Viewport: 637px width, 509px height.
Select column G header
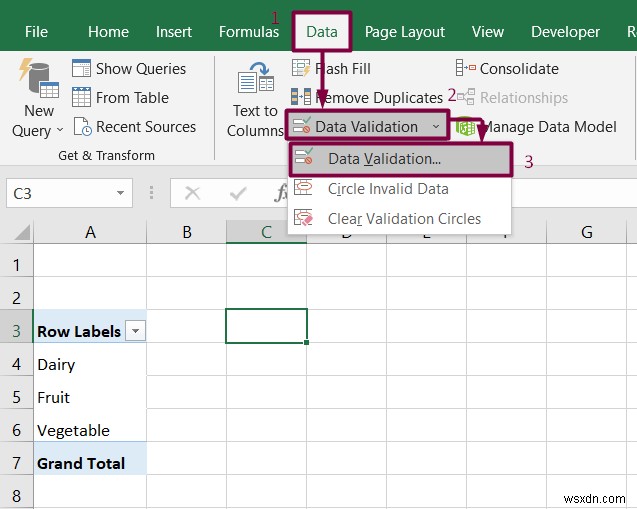[586, 232]
